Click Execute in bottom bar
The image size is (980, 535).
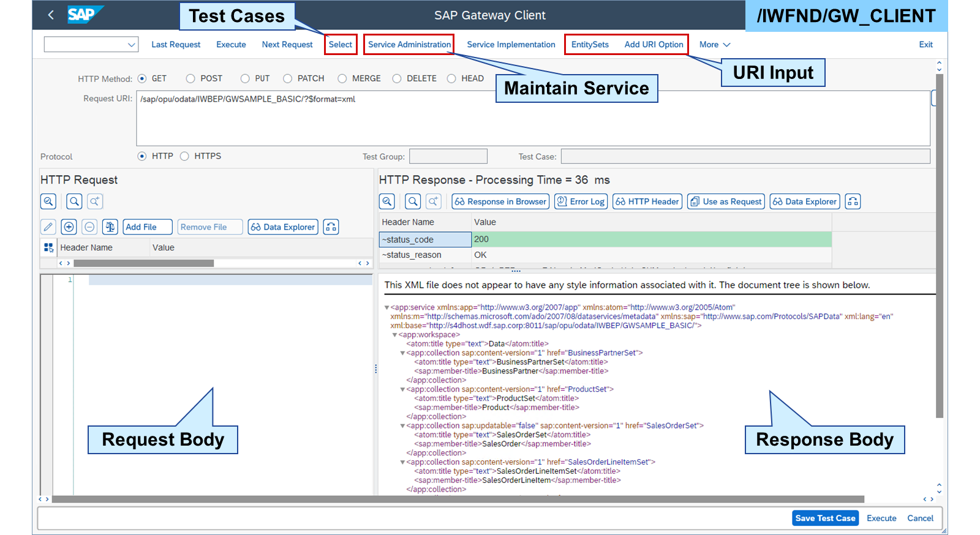[881, 518]
